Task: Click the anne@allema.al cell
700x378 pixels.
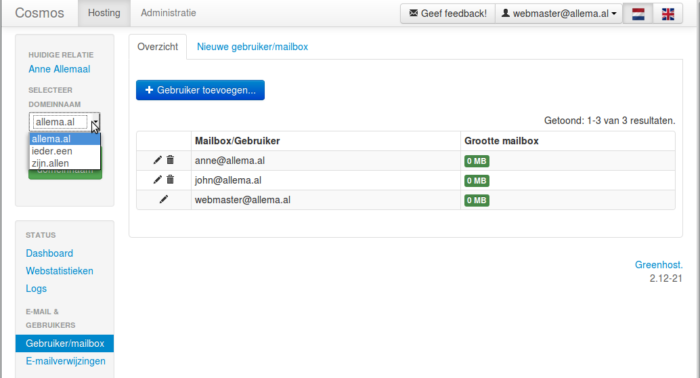Action: 325,161
